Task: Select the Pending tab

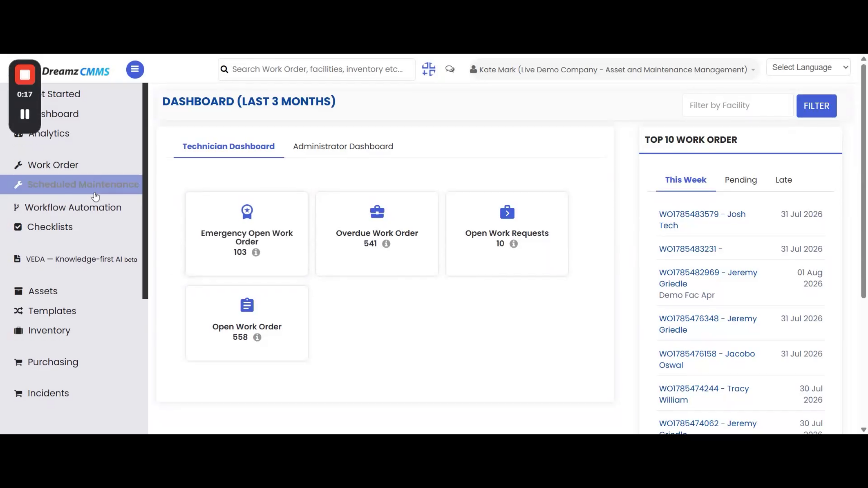Action: (741, 180)
